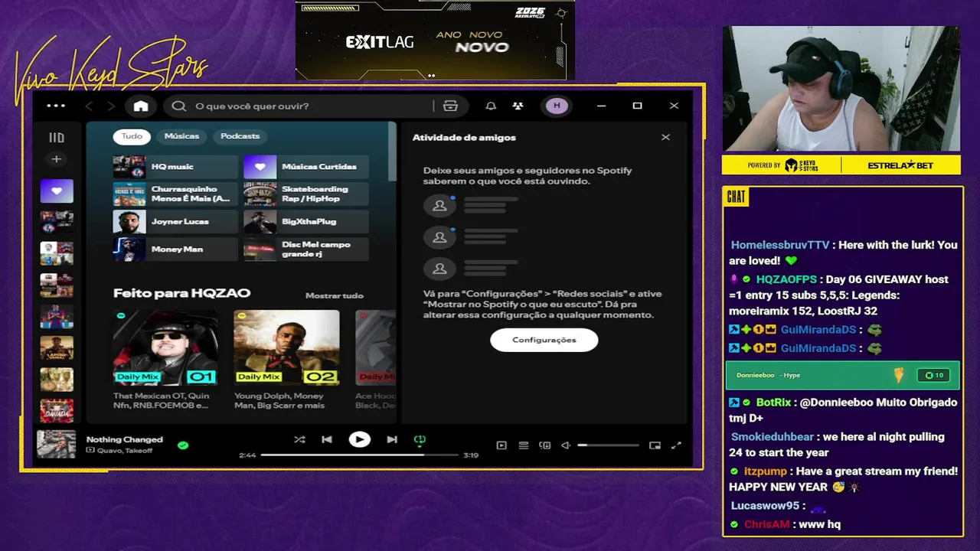Click username Smokieduhbear in chat
The image size is (980, 551).
(773, 437)
